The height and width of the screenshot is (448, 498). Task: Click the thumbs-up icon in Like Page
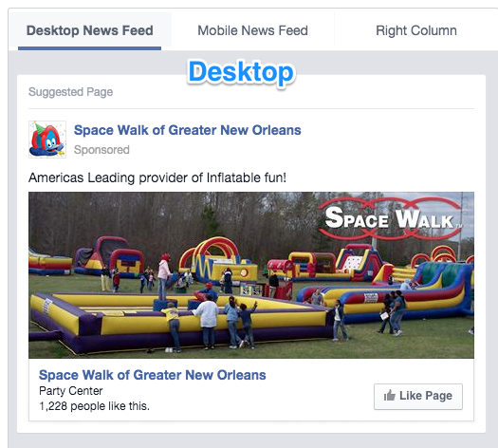(389, 396)
